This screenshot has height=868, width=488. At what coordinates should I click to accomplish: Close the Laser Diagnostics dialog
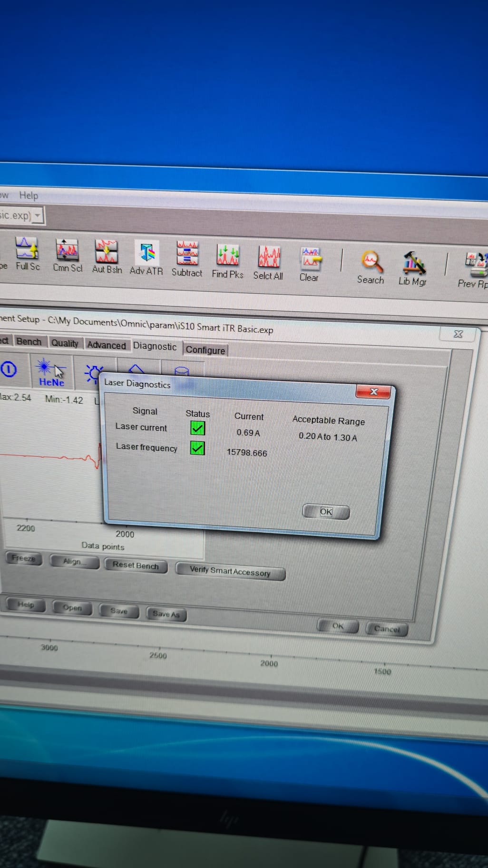pyautogui.click(x=373, y=392)
